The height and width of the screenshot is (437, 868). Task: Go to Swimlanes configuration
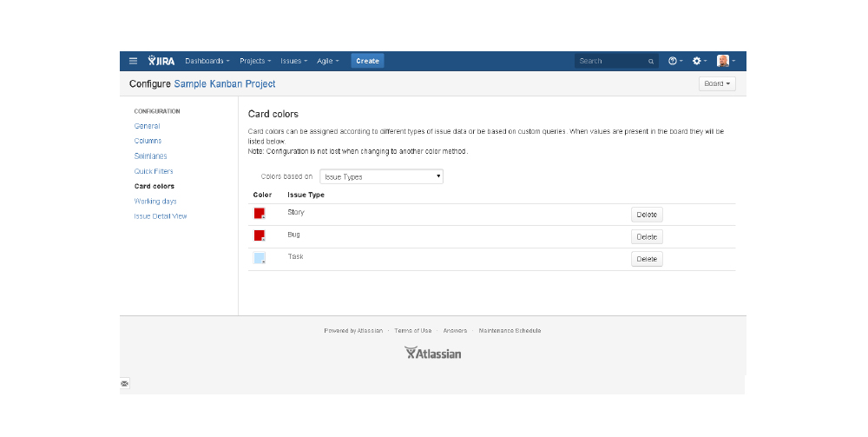click(x=150, y=156)
